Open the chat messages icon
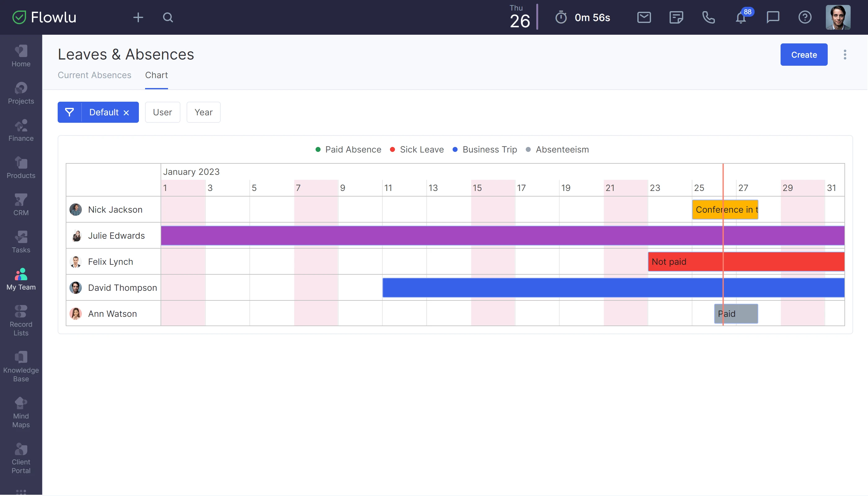Viewport: 868px width, 496px height. point(773,17)
